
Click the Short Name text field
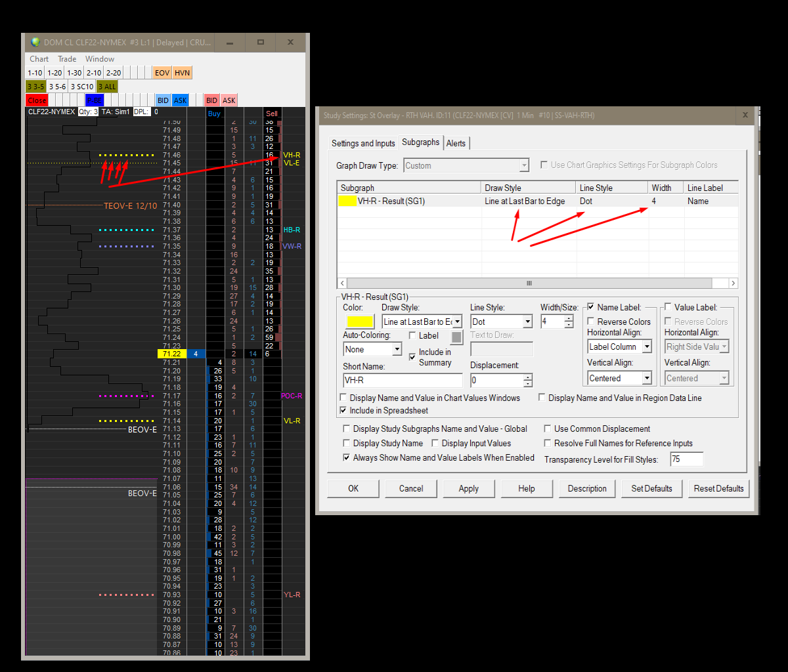click(x=403, y=380)
